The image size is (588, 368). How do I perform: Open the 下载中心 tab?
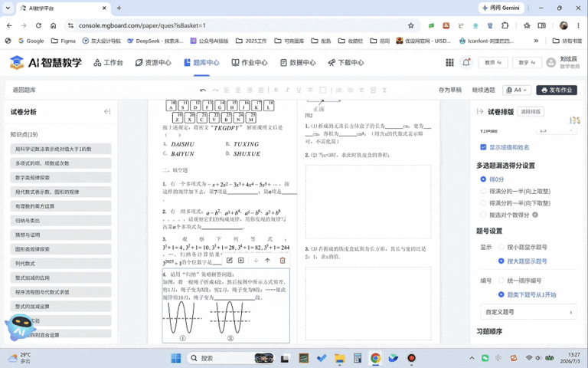tap(346, 62)
